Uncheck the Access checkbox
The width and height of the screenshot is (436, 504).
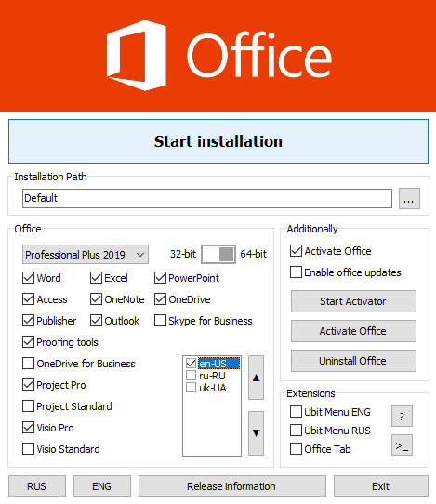pos(28,299)
